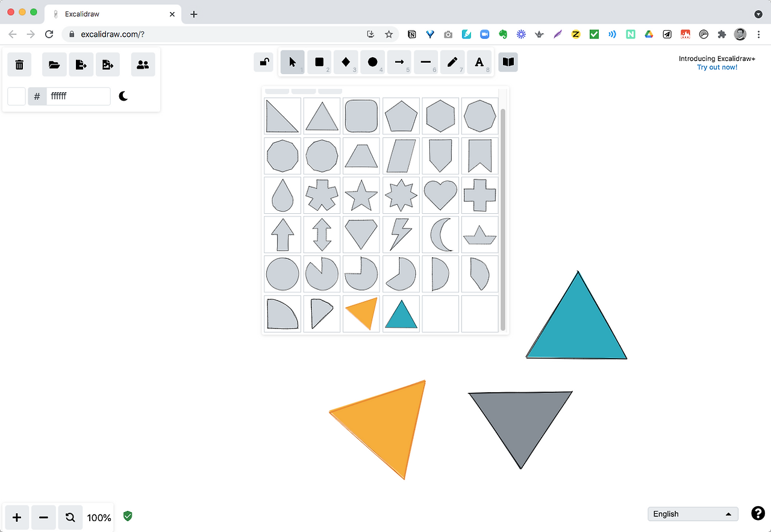Switch to the Excalidraw browser tab
Image resolution: width=771 pixels, height=532 pixels.
pos(113,14)
